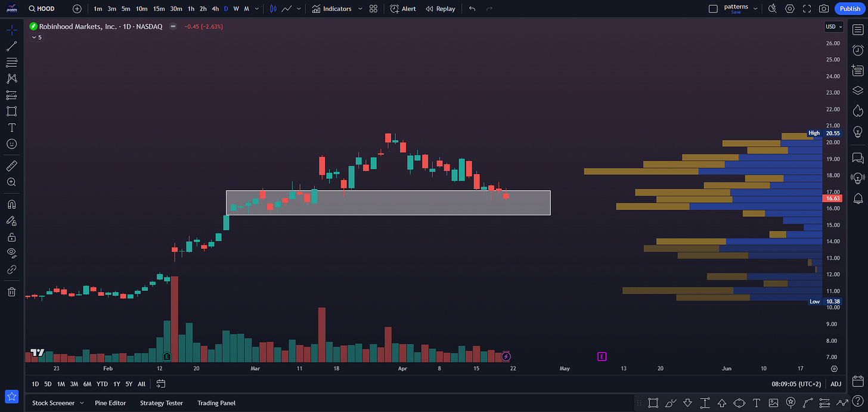Open the calendar panel in right sidebar

click(858, 381)
